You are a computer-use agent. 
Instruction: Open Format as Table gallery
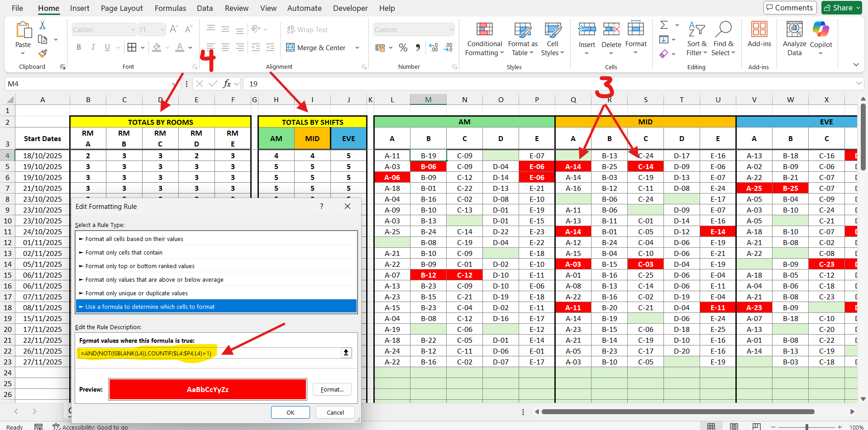tap(523, 39)
